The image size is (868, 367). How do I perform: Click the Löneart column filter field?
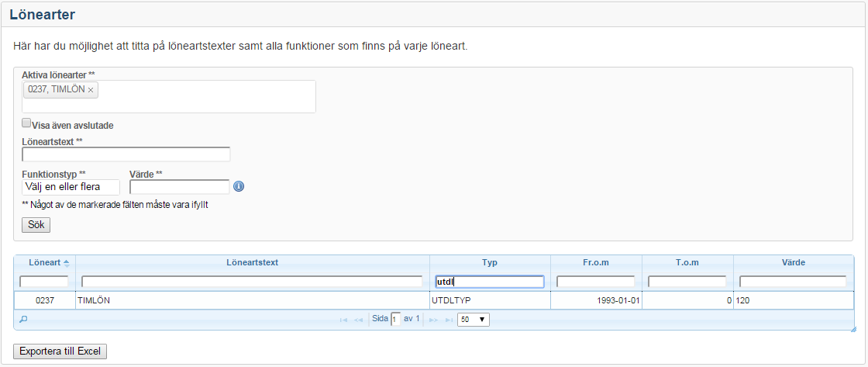[43, 282]
